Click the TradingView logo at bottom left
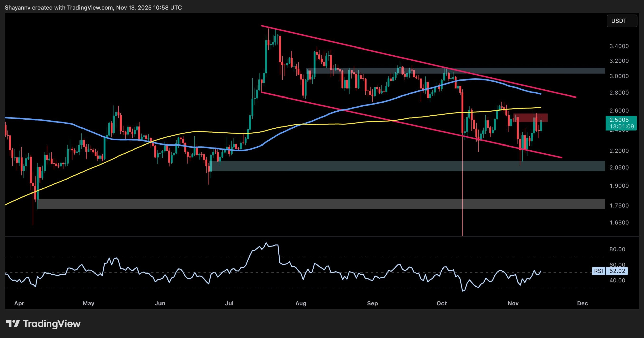 click(x=43, y=324)
